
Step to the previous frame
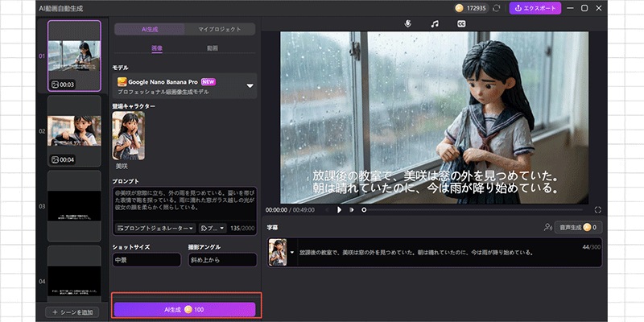326,209
